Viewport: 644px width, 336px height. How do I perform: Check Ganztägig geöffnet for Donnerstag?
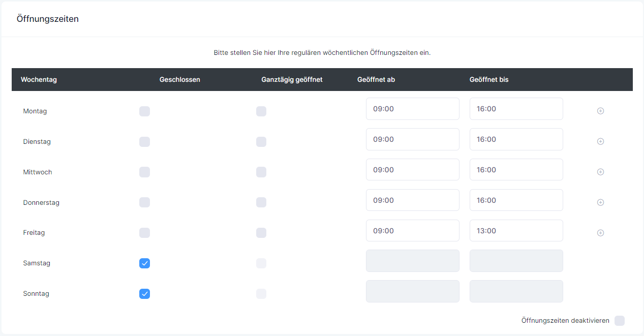pos(261,202)
